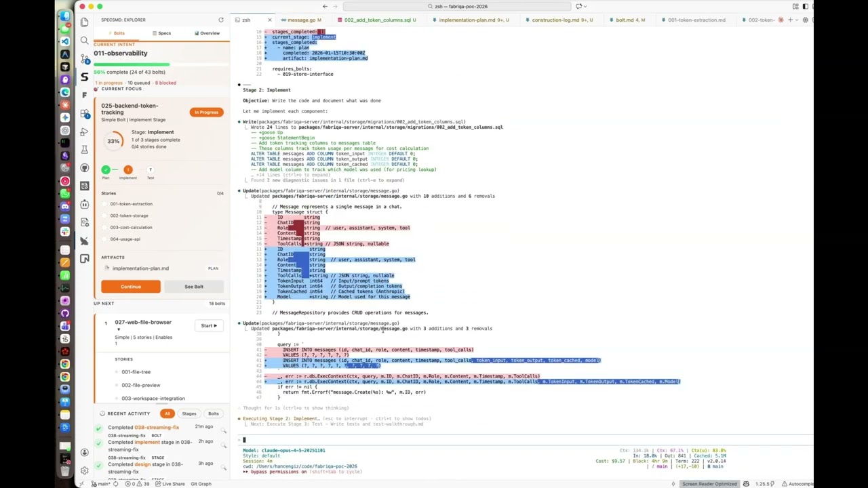
Task: Open the 001-token-extraction story
Action: pos(131,204)
